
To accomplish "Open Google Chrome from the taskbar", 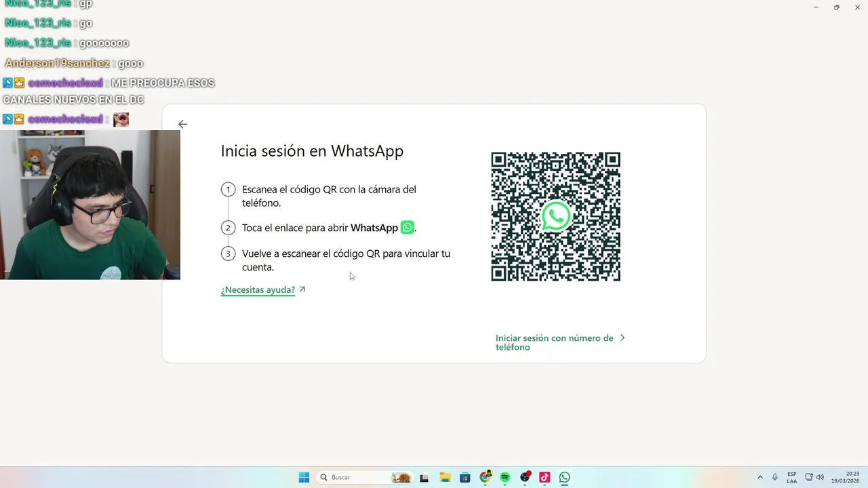I will click(x=485, y=477).
